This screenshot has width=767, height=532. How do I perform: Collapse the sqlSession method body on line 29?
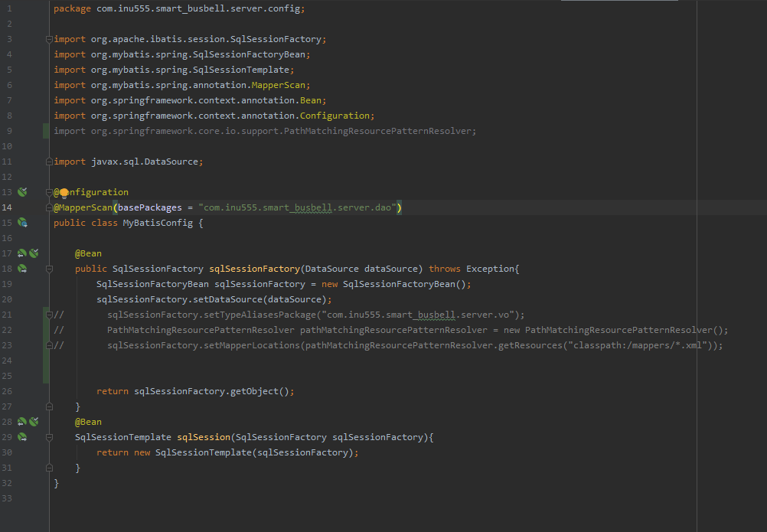pos(48,436)
